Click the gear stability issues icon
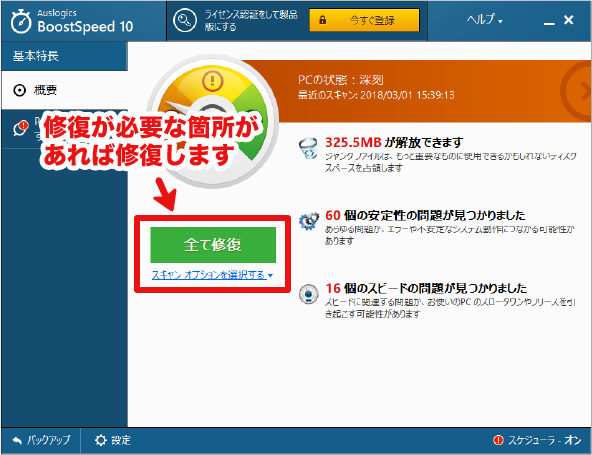Viewport: 592px width, 455px height. (308, 221)
